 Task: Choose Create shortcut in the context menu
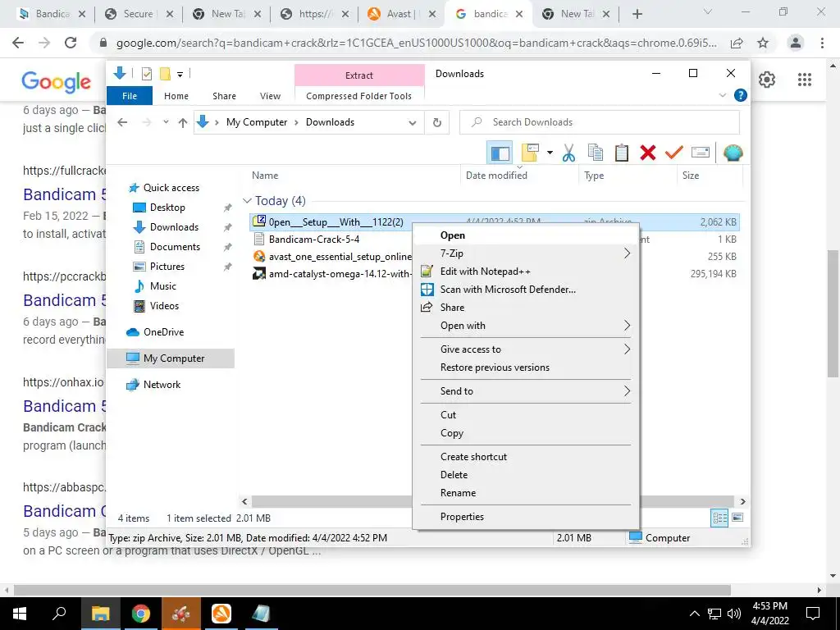[x=526, y=456]
